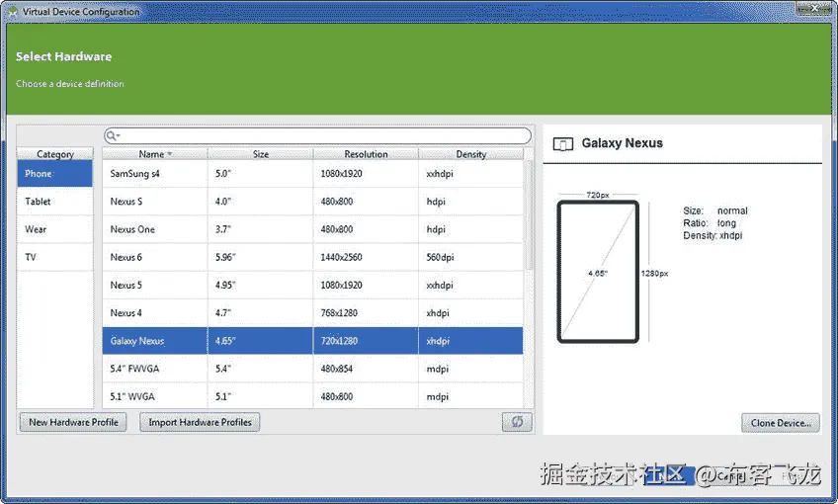838x504 pixels.
Task: Sort by the Density column header
Action: [470, 154]
